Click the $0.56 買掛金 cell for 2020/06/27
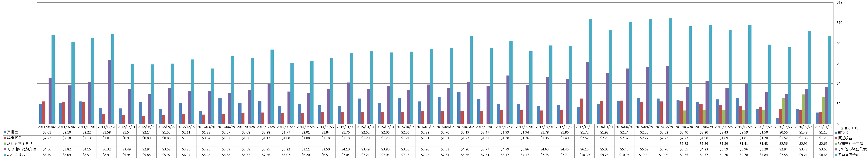The image size is (868, 158). (784, 132)
